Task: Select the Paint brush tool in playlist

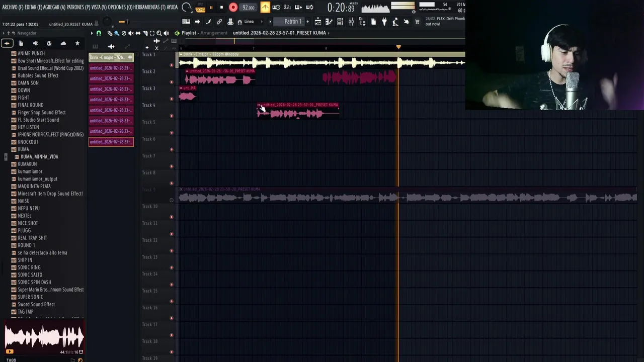Action: [117, 33]
